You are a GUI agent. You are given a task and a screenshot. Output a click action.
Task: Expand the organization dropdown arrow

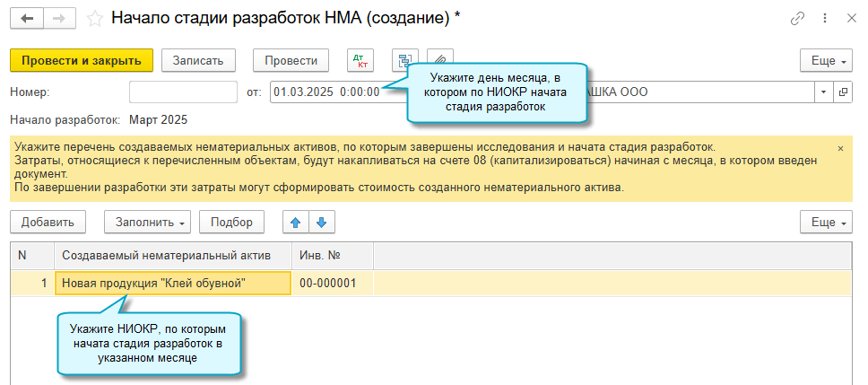[823, 92]
